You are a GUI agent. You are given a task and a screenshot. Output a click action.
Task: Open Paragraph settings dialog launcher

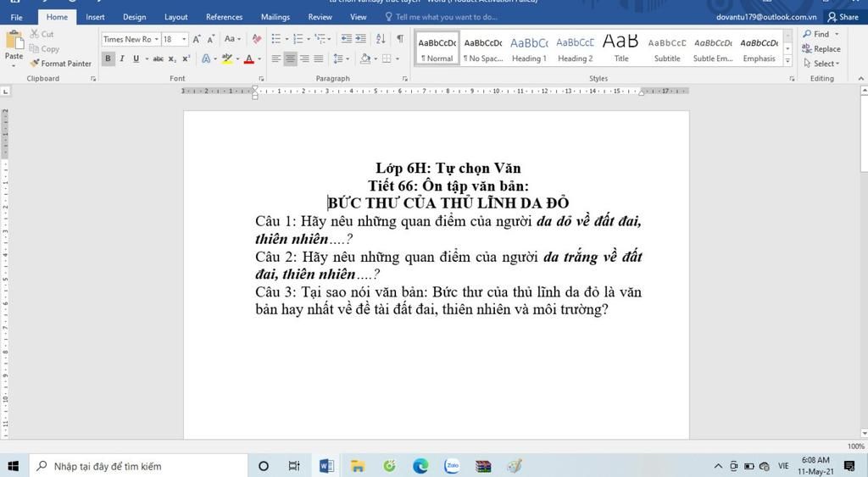404,79
